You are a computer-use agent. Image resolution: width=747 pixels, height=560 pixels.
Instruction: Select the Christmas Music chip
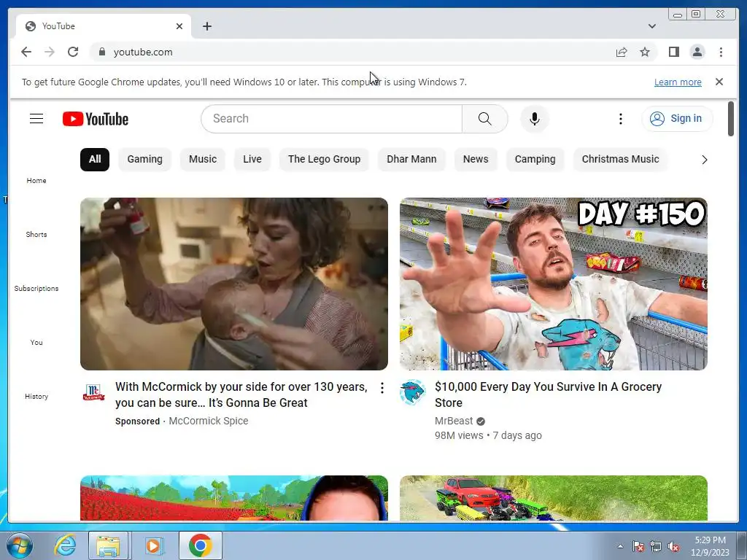(x=620, y=159)
